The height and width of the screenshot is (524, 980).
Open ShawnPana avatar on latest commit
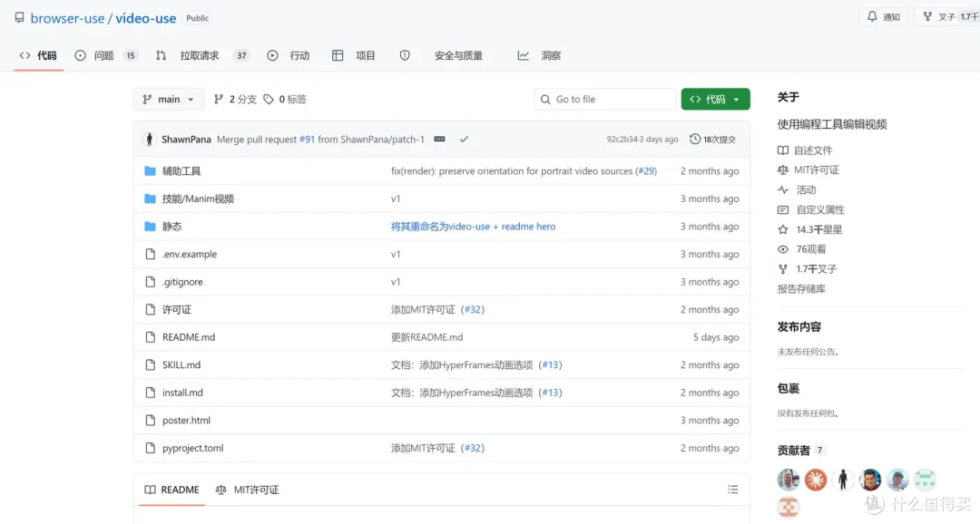pos(149,140)
